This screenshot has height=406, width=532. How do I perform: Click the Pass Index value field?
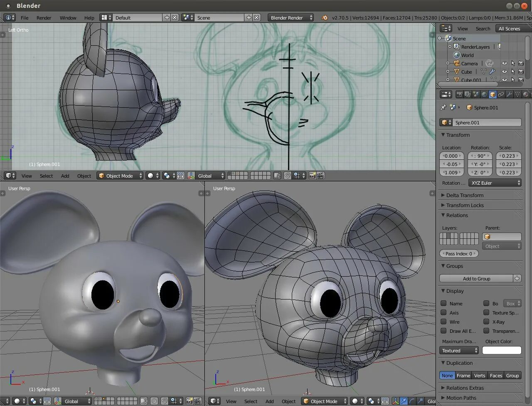[x=459, y=253]
